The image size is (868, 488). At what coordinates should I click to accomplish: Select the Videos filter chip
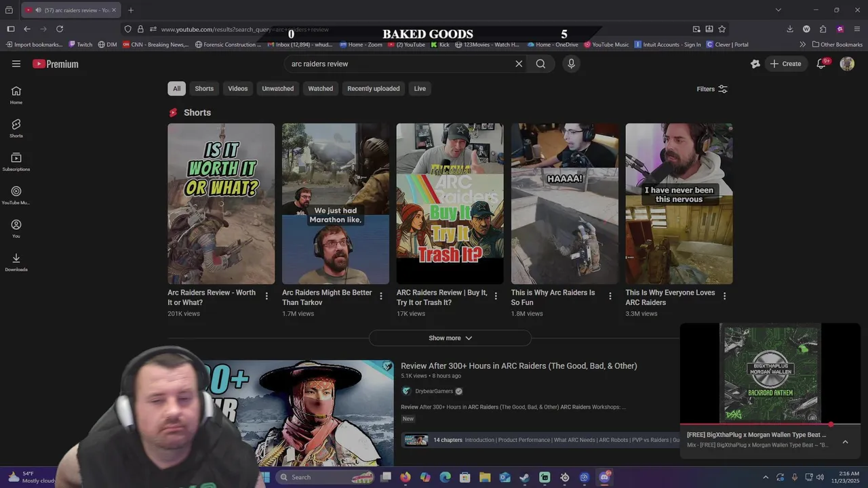coord(238,89)
